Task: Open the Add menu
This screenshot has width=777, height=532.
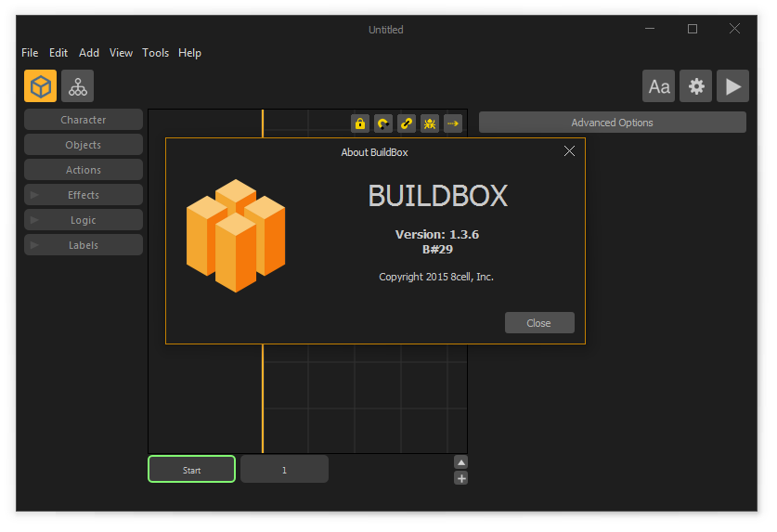Action: (89, 53)
